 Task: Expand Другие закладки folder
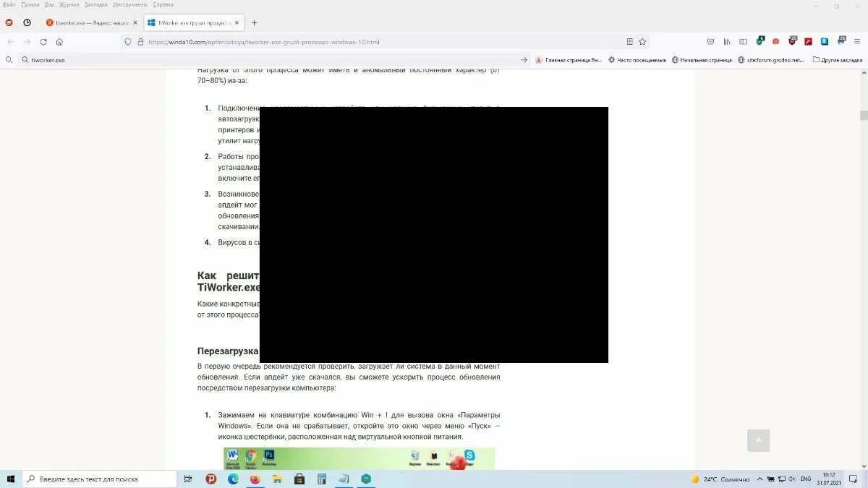[x=838, y=60]
